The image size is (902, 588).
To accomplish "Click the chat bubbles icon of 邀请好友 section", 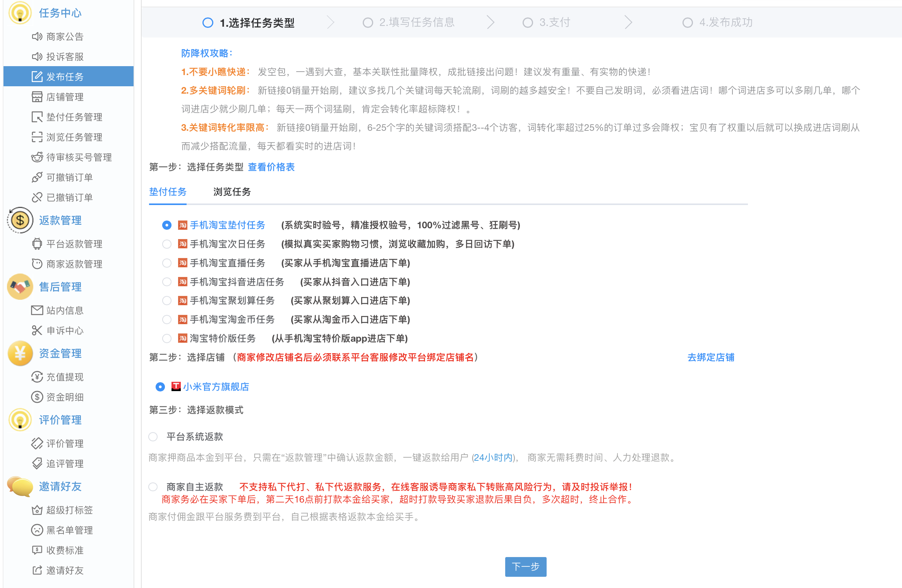I will point(20,486).
